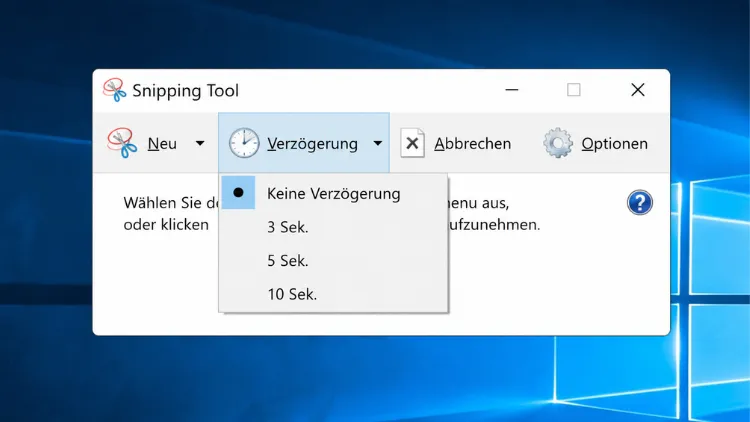750x422 pixels.
Task: Click the Optionen gear icon
Action: tap(558, 143)
